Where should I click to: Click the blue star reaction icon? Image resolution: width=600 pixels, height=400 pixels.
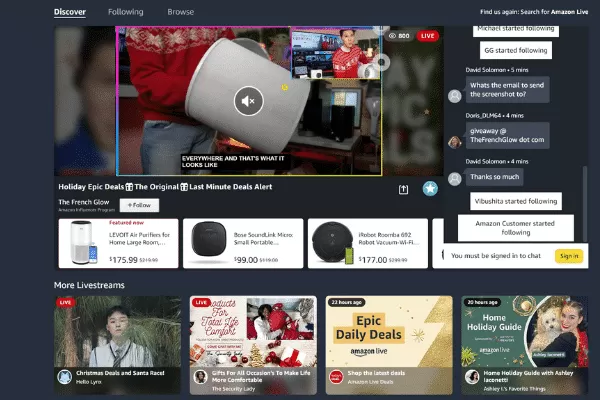430,188
